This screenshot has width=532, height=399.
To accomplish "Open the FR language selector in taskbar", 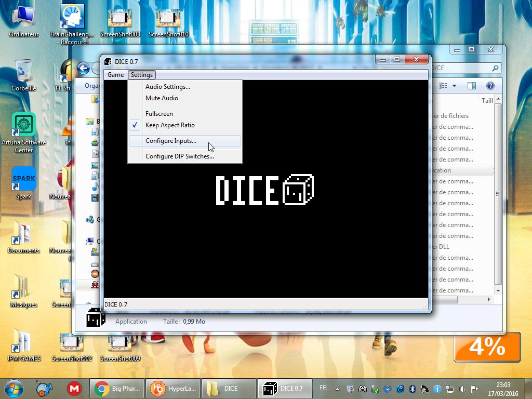I will (323, 388).
